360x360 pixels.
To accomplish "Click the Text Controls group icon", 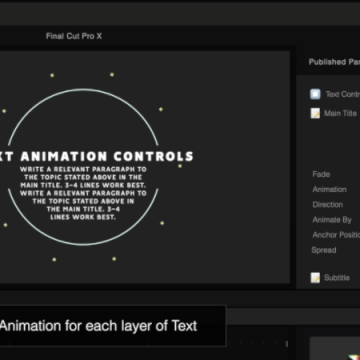I will click(315, 94).
